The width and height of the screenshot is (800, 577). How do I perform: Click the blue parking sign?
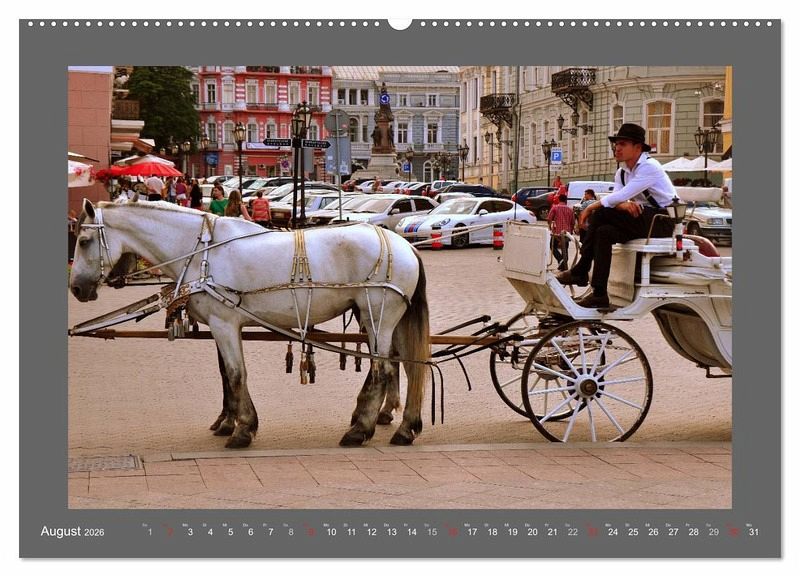coord(555,156)
